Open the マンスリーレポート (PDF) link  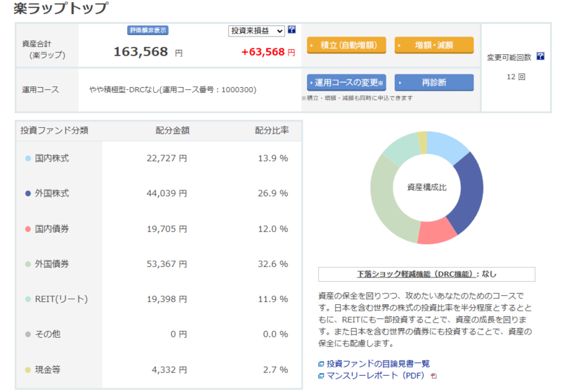(376, 376)
